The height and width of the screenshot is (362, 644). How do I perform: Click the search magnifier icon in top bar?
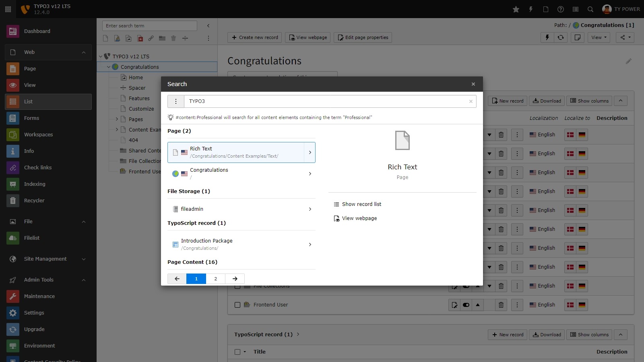[590, 9]
